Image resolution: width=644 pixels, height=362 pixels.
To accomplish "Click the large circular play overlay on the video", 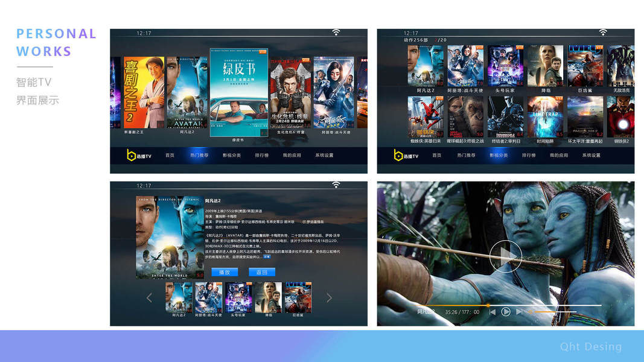I will (506, 256).
